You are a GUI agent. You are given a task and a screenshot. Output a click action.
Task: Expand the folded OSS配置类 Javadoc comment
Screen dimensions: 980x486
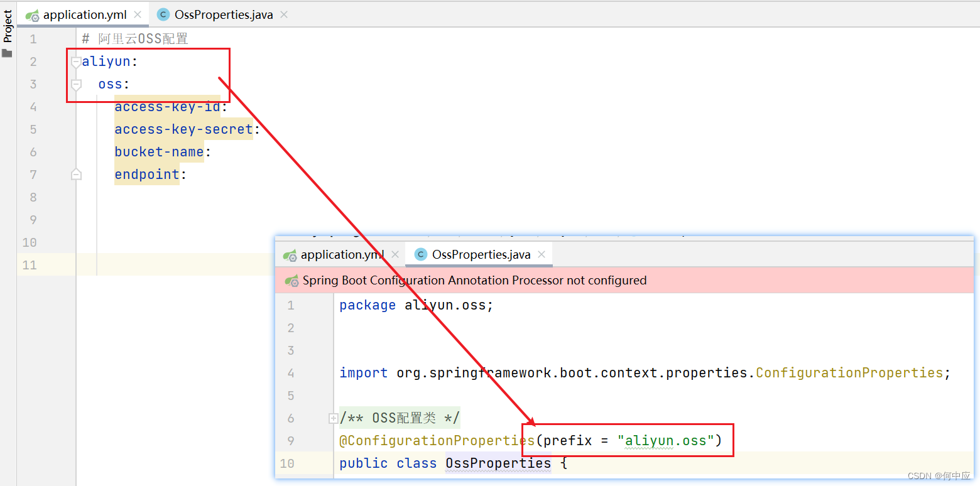pyautogui.click(x=334, y=418)
